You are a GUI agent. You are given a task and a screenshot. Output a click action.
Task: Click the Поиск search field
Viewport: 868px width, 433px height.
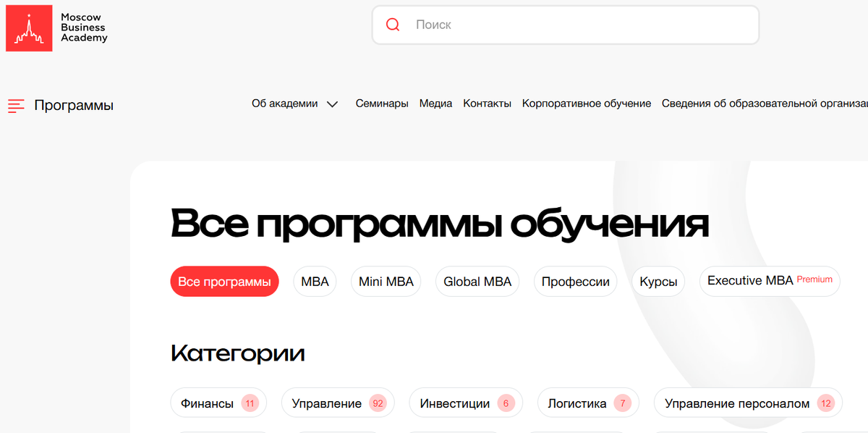[565, 25]
